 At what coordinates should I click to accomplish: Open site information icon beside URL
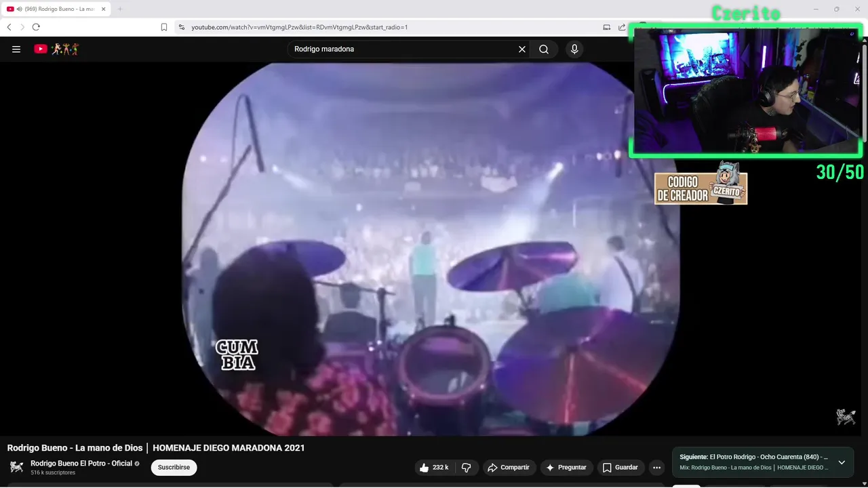pos(182,27)
